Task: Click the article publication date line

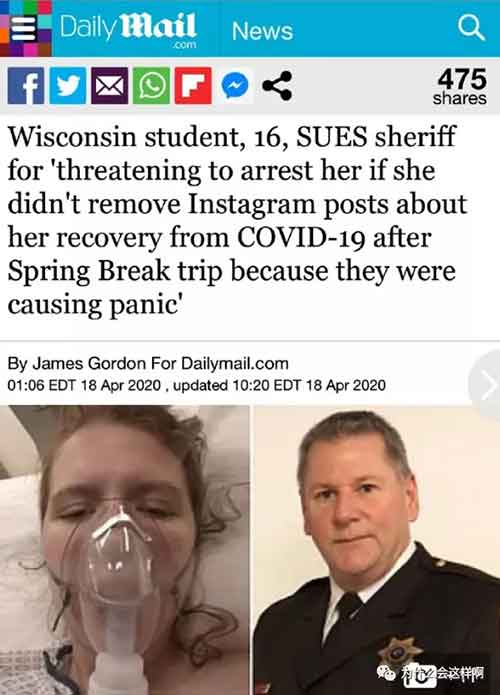Action: [196, 385]
